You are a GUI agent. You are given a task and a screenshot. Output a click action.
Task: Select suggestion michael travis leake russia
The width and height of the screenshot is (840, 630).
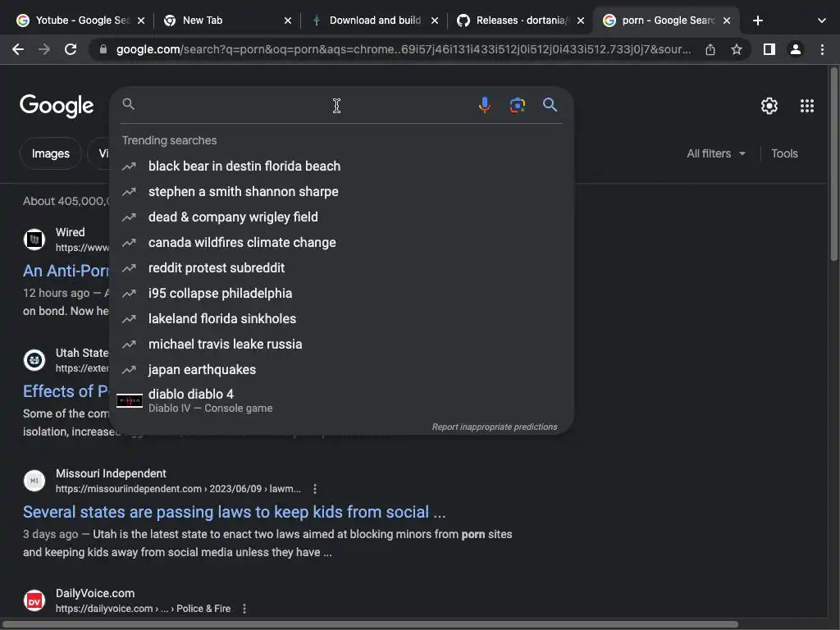pyautogui.click(x=341, y=345)
